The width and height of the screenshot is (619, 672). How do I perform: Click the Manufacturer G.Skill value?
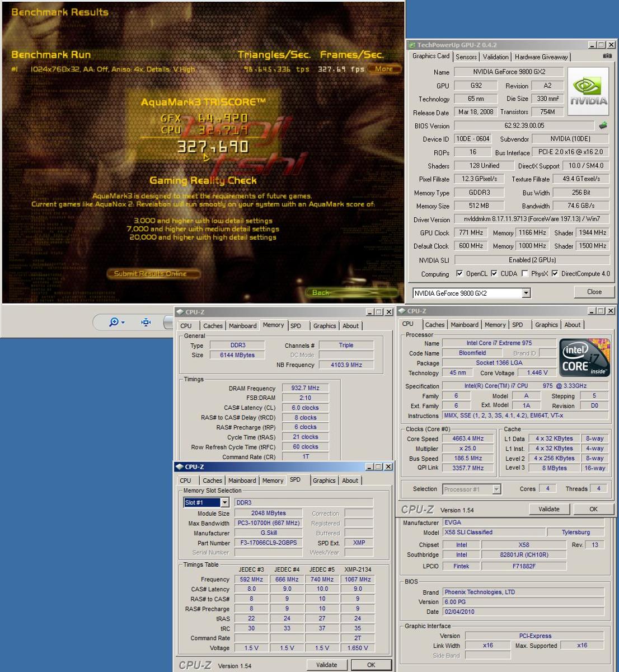(269, 533)
